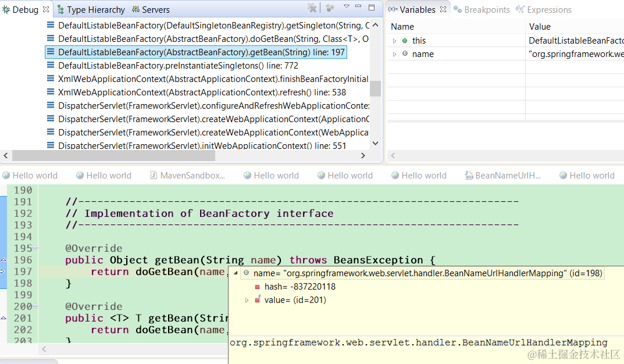Click the Value column header in Variables

coord(540,27)
